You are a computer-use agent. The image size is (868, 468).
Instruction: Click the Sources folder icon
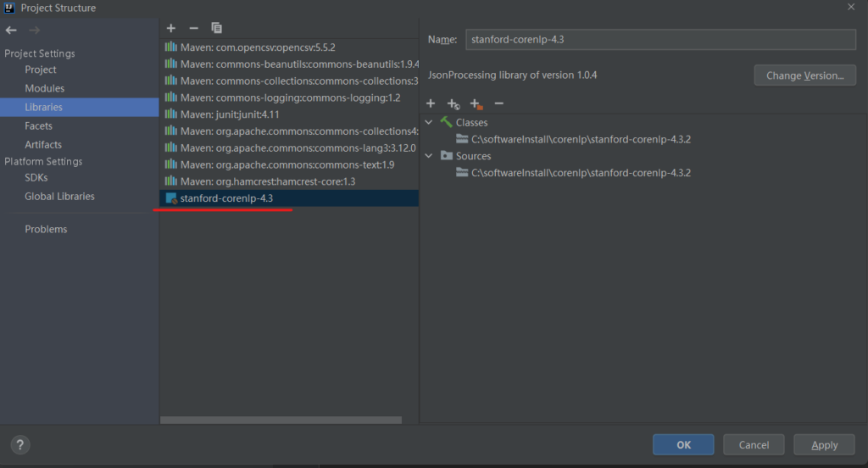(x=446, y=156)
